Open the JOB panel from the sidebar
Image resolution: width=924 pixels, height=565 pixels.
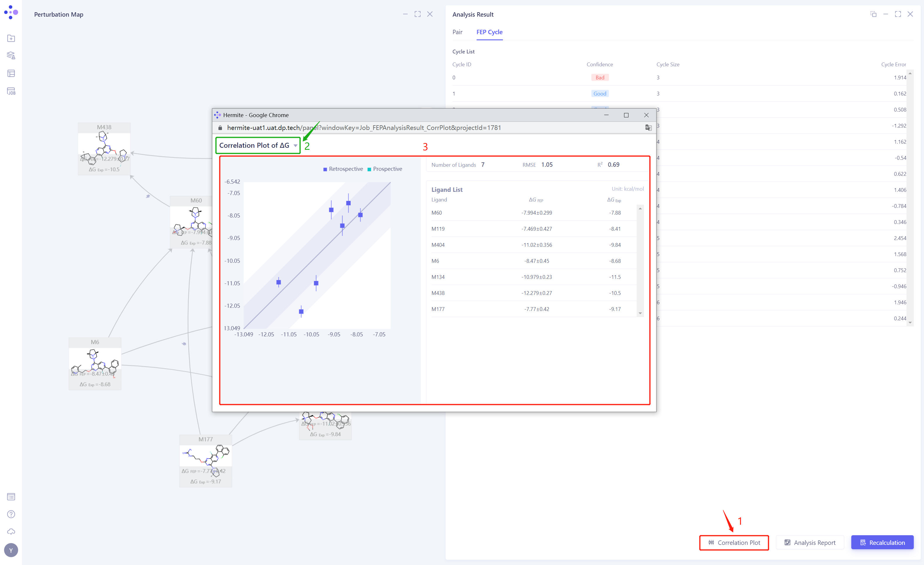coord(11,91)
